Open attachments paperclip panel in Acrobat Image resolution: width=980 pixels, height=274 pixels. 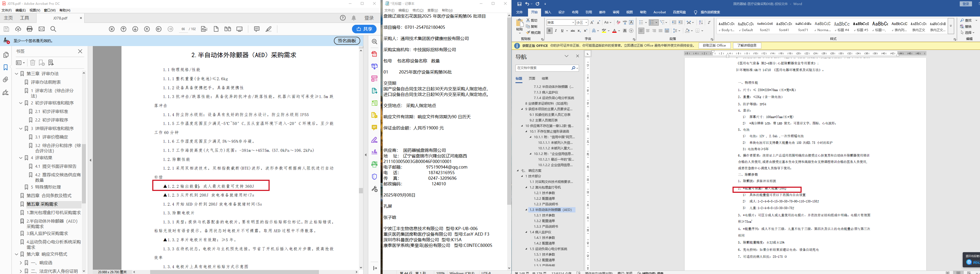pyautogui.click(x=6, y=79)
